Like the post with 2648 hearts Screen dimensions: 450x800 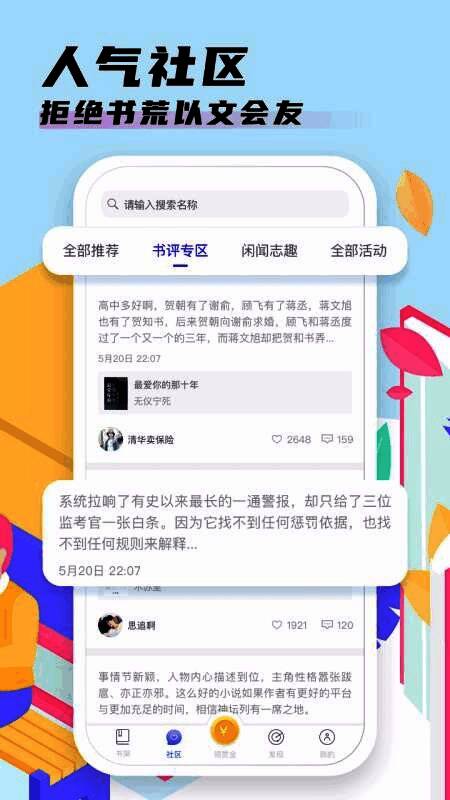tap(277, 439)
